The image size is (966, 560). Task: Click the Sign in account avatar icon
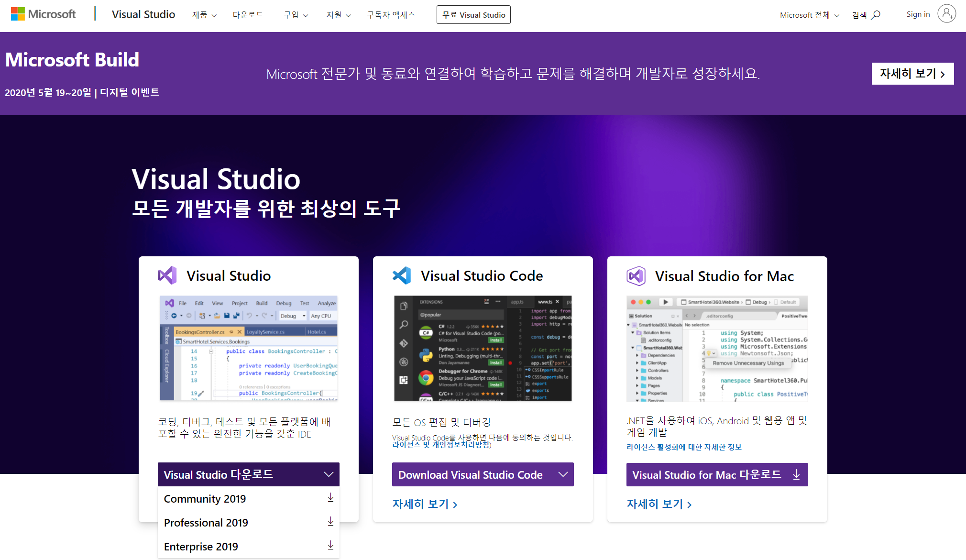coord(946,14)
